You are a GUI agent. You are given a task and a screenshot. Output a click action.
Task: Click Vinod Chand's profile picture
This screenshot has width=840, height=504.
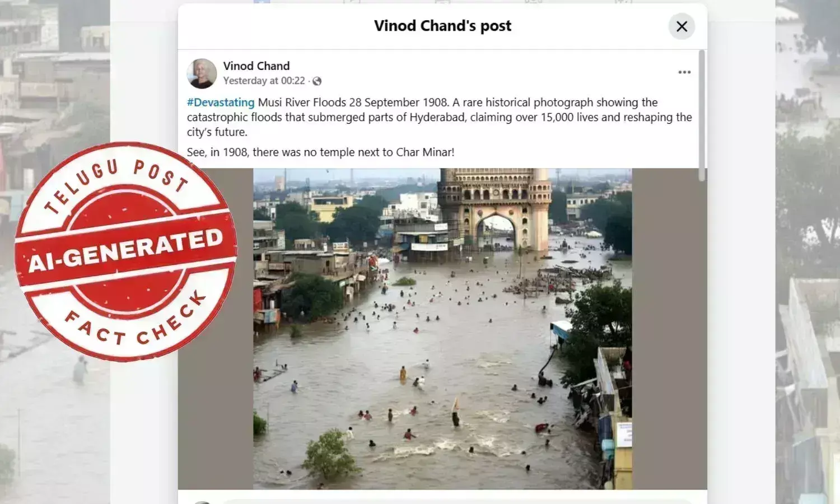(202, 73)
